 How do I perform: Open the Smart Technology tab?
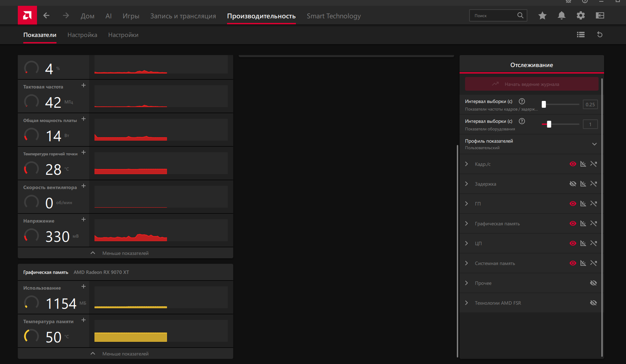[x=334, y=16]
